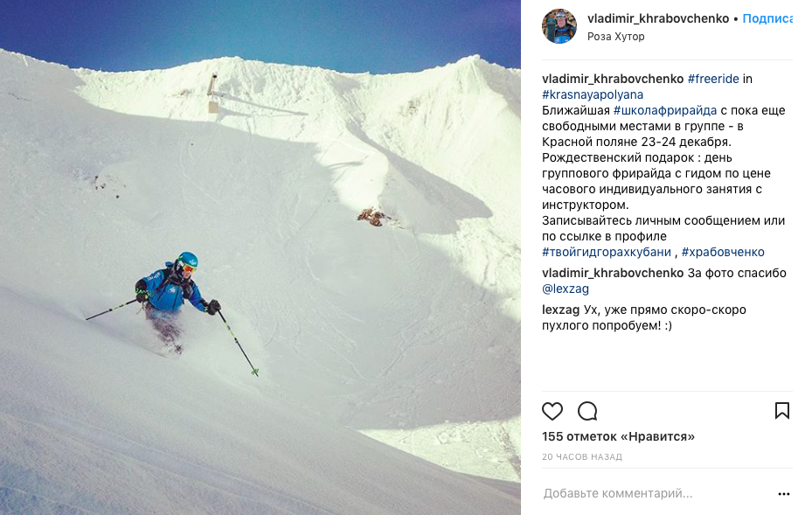Follow user via Подписаться link
This screenshot has width=812, height=515.
[767, 18]
